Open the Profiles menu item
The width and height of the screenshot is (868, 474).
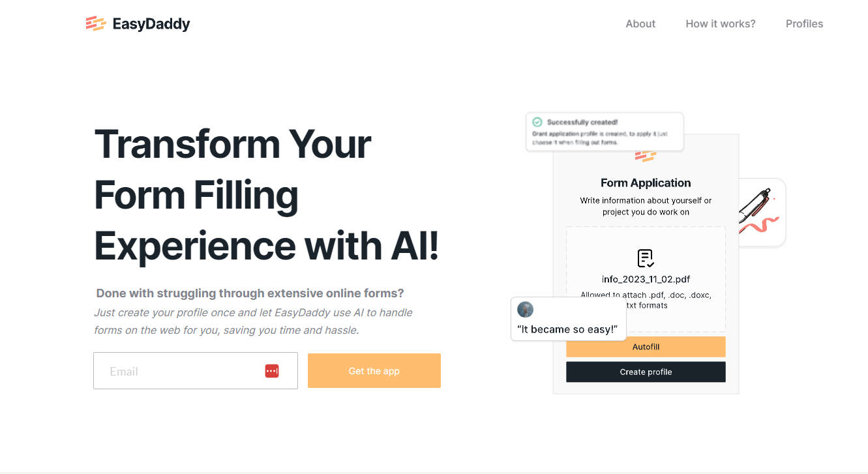tap(803, 23)
